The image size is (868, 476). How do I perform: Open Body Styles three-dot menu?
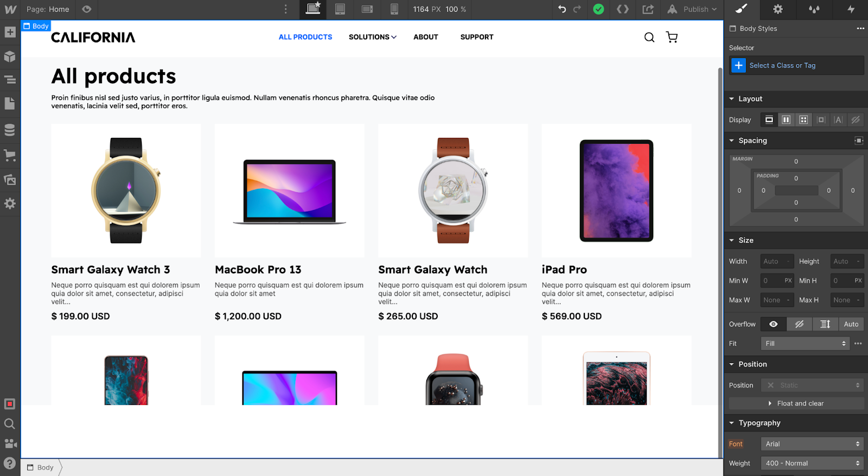click(860, 28)
